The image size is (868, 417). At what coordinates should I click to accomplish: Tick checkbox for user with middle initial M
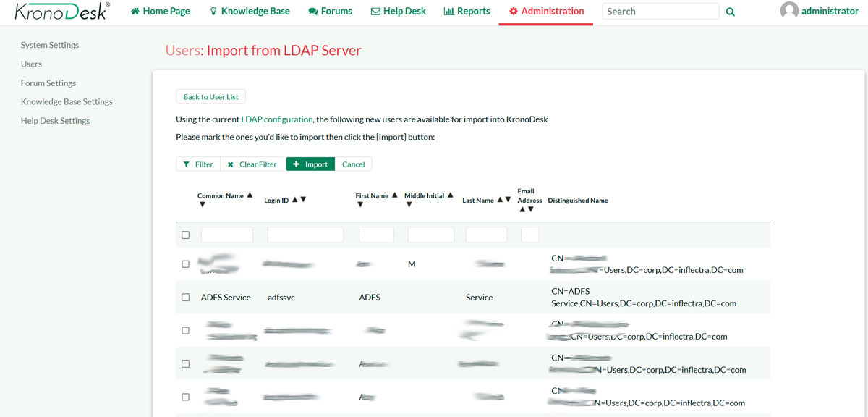pos(185,264)
